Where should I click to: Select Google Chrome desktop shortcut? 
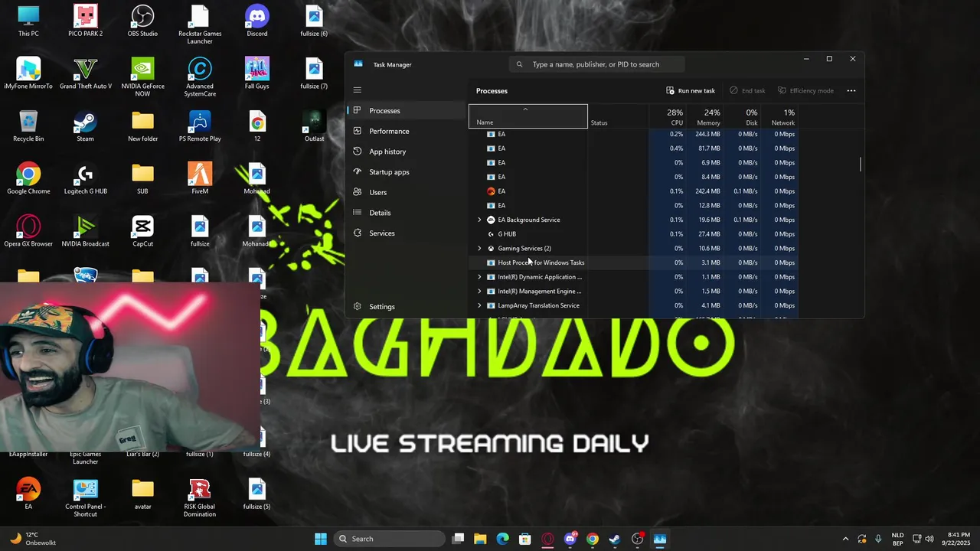(28, 178)
